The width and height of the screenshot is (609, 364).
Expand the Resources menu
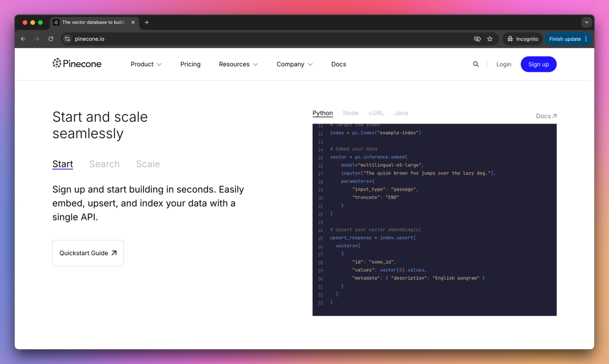coord(239,64)
